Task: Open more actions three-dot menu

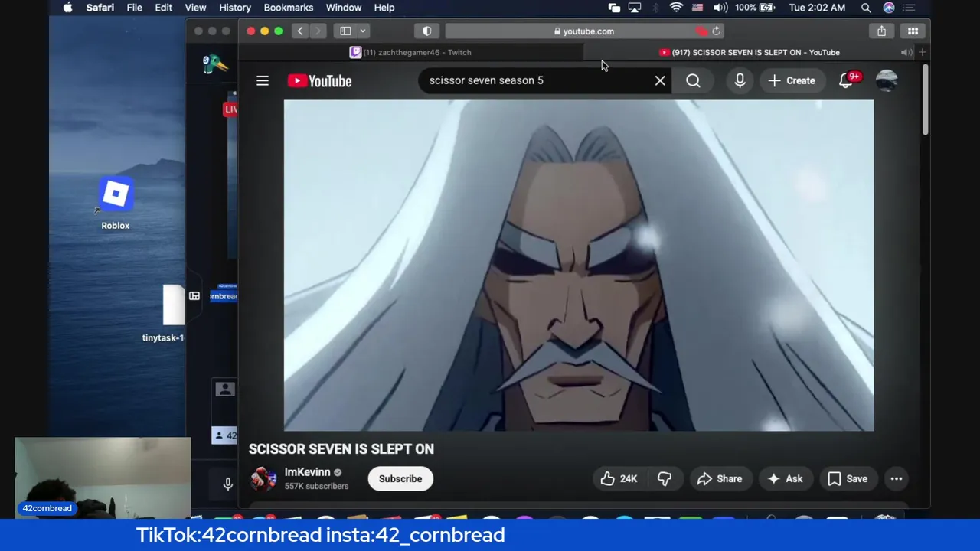Action: [896, 478]
